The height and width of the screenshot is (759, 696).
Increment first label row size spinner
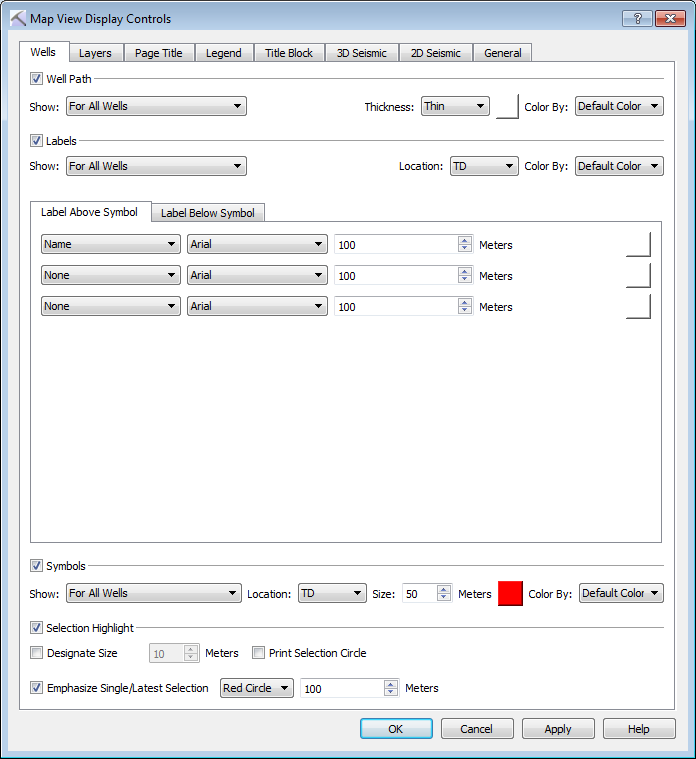pyautogui.click(x=464, y=240)
